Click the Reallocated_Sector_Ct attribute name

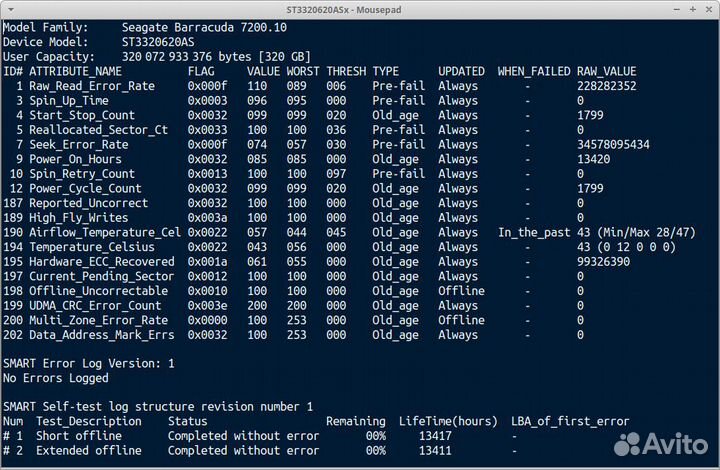98,130
